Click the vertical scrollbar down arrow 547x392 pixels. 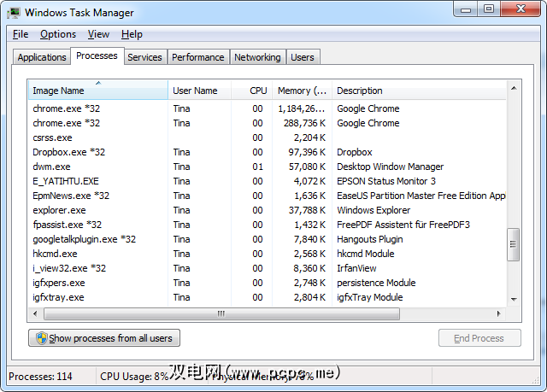(x=514, y=299)
